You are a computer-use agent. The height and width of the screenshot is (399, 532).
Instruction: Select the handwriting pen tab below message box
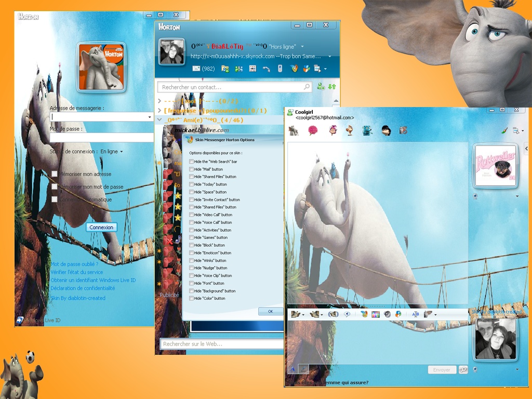tap(303, 369)
